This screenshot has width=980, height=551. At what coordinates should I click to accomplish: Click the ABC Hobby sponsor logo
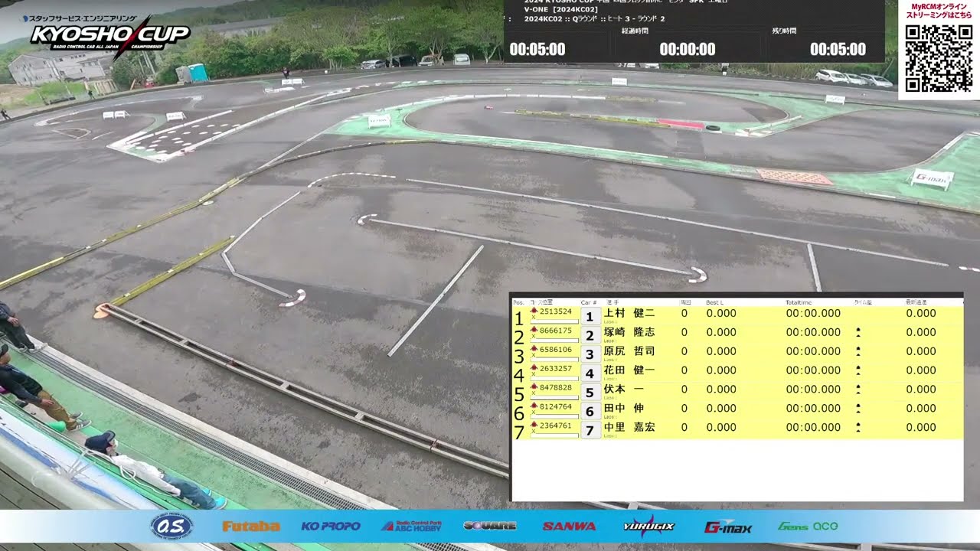pos(411,526)
